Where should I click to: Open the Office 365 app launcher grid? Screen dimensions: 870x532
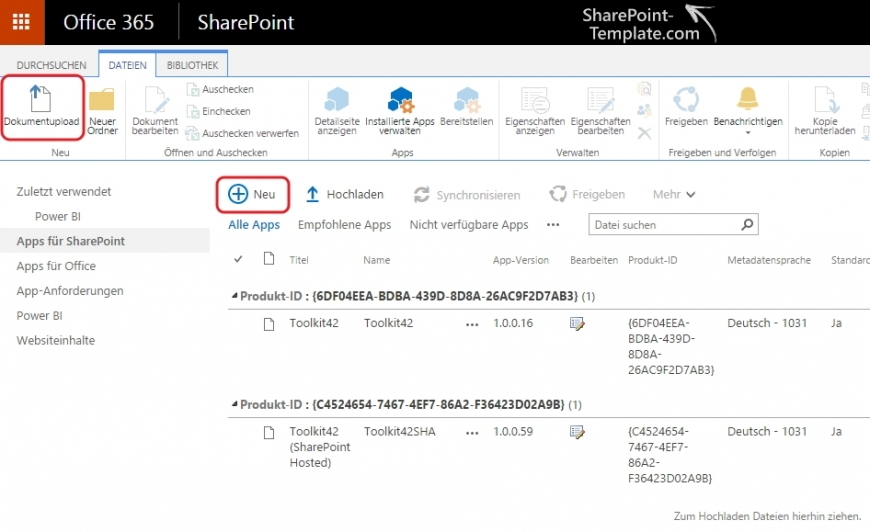coord(22,22)
